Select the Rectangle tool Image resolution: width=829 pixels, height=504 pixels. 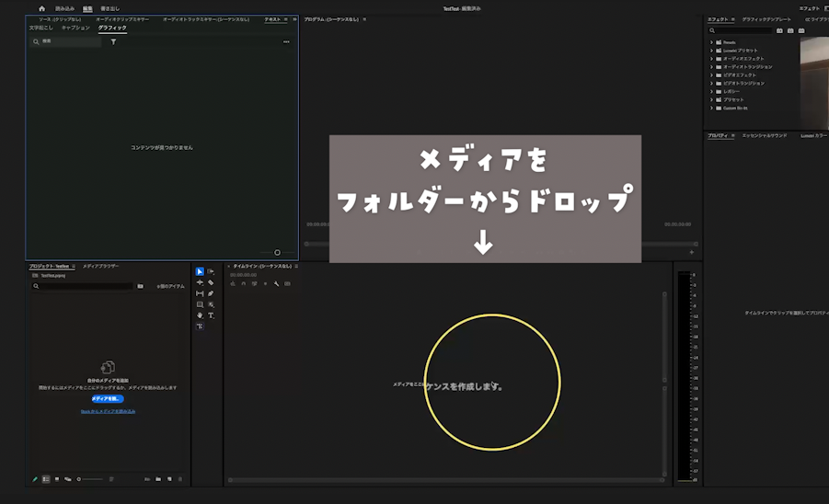(200, 304)
